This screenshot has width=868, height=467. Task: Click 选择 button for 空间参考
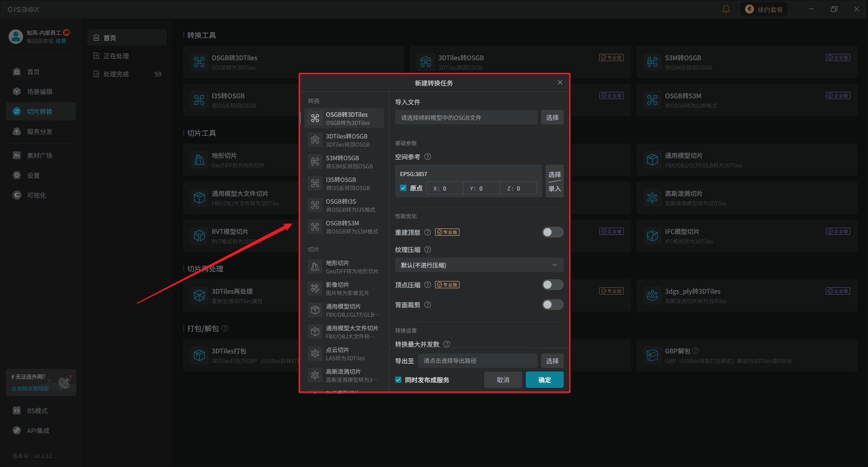555,174
